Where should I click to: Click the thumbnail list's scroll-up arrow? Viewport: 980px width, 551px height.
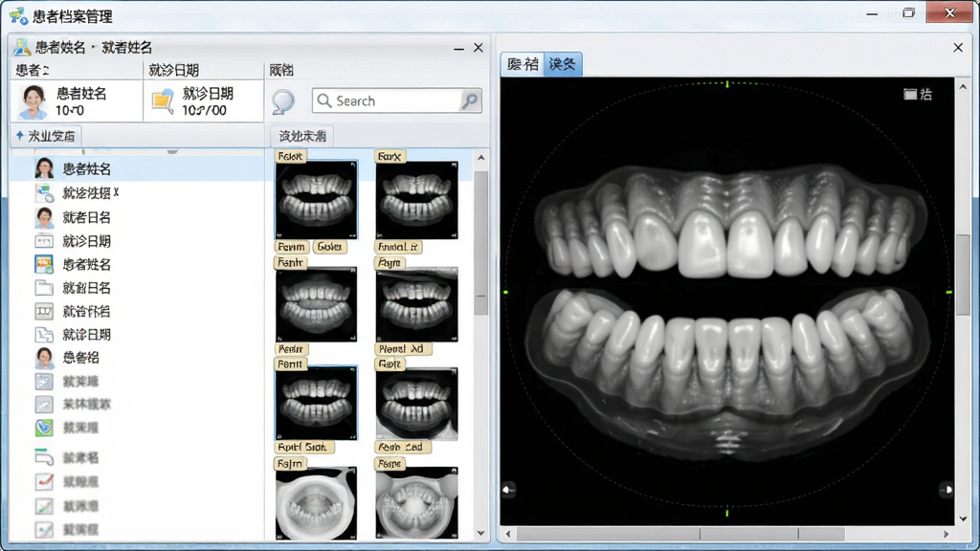[481, 158]
